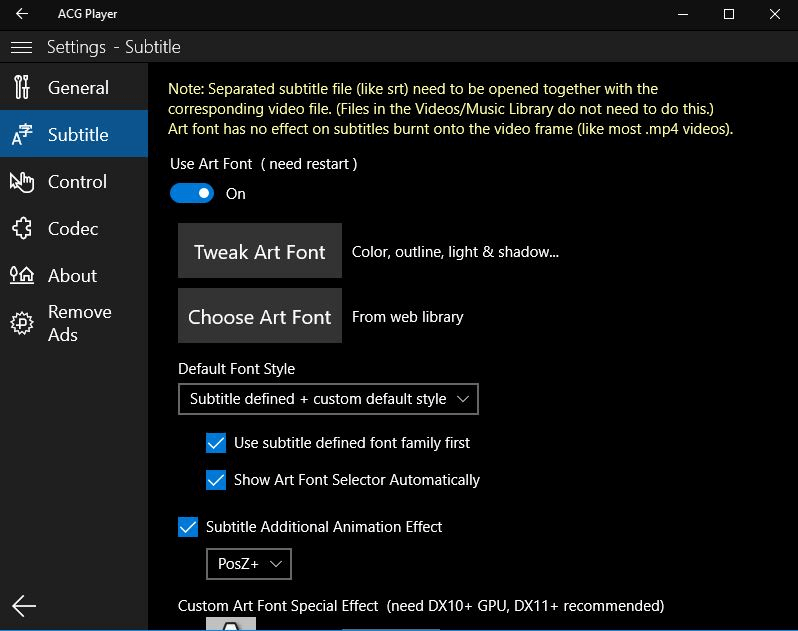Open the About page
798x631 pixels.
click(x=74, y=275)
